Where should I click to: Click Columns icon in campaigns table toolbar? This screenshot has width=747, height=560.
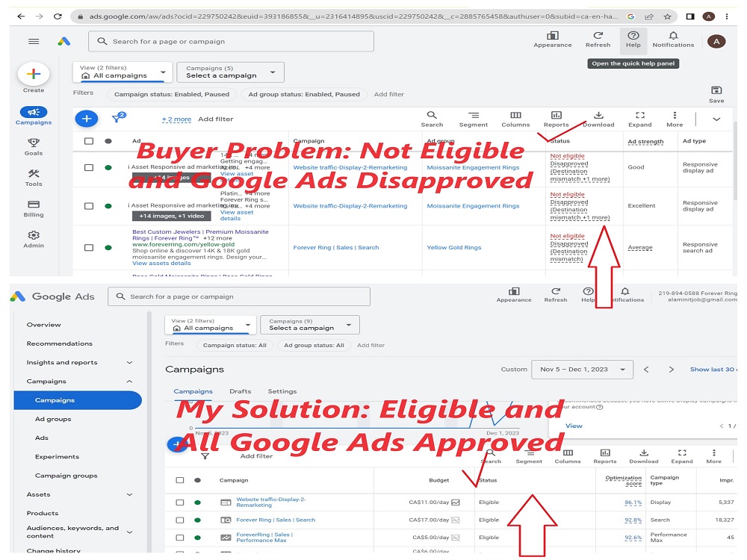coord(568,452)
